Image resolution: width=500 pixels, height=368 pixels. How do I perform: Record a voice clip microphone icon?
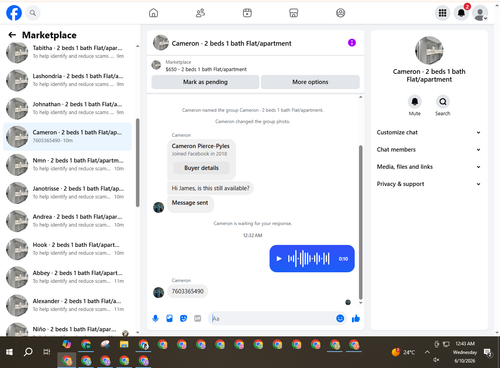(155, 319)
